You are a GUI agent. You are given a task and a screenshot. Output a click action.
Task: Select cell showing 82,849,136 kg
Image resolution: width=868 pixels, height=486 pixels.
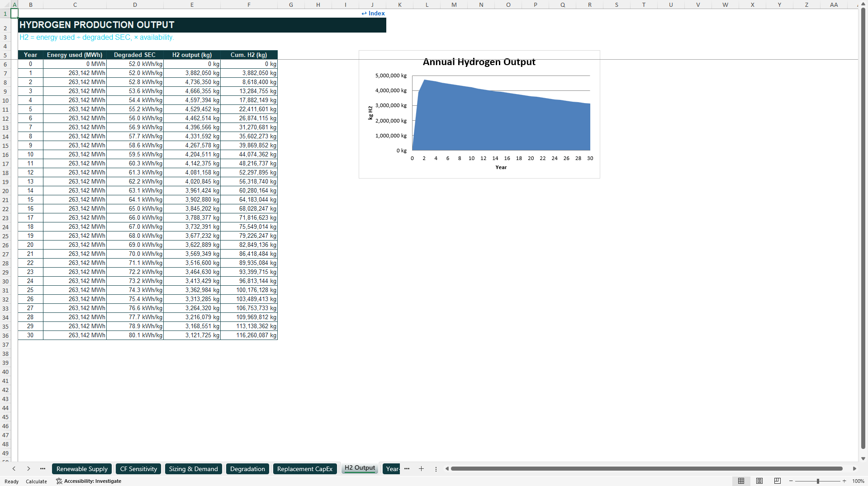pyautogui.click(x=249, y=245)
